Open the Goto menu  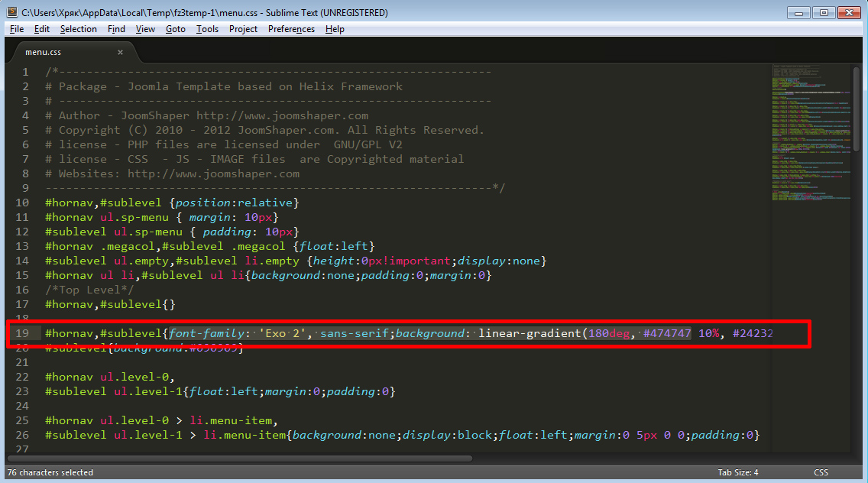175,29
